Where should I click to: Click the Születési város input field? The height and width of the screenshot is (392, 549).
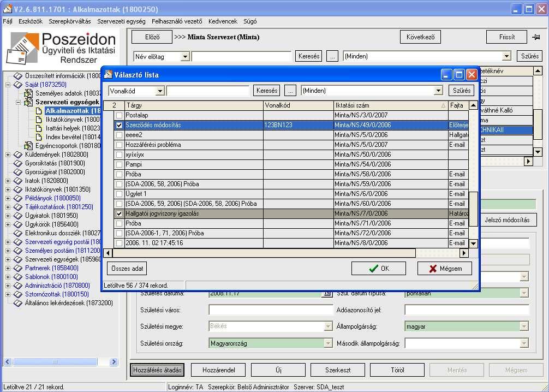pos(271,310)
